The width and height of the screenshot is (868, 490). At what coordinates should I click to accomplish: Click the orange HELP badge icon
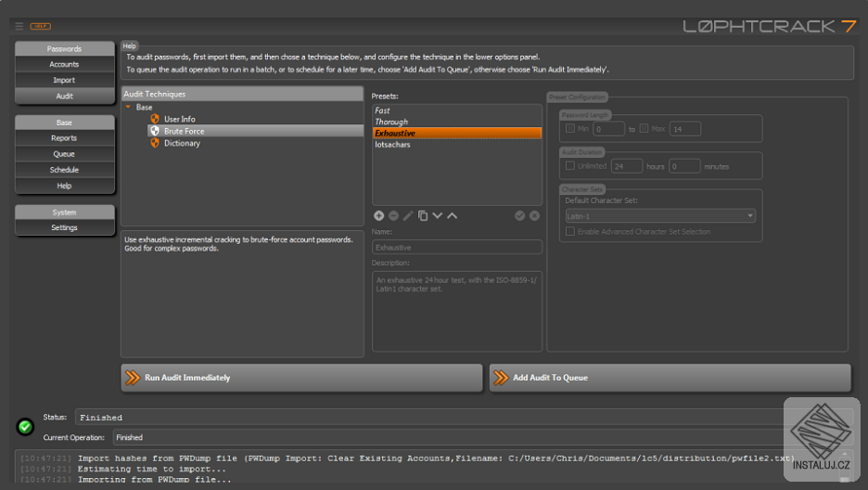tap(40, 26)
